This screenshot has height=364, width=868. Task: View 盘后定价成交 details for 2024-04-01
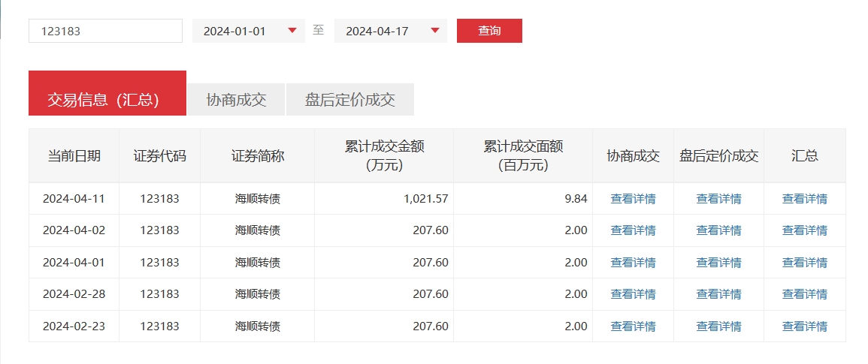[x=718, y=263]
